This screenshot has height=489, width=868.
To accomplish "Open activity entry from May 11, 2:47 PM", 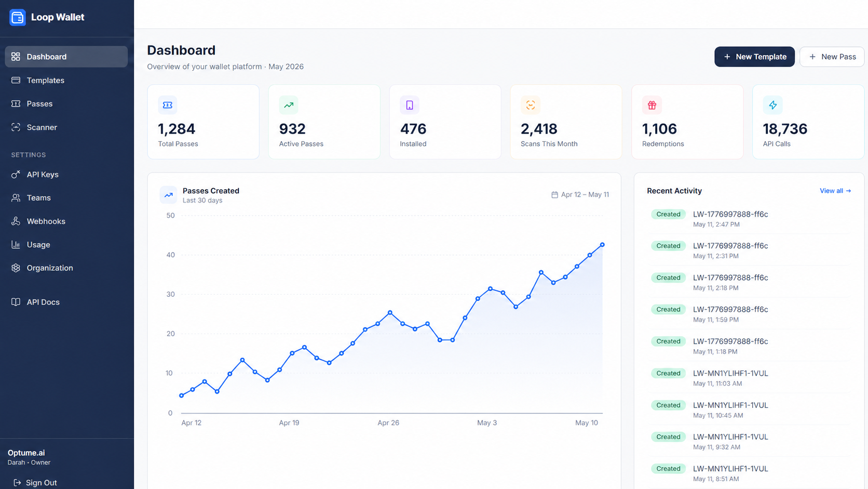I will coord(749,219).
